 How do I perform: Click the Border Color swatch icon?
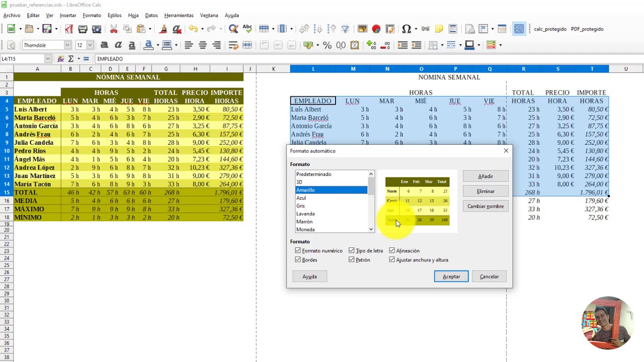click(469, 45)
